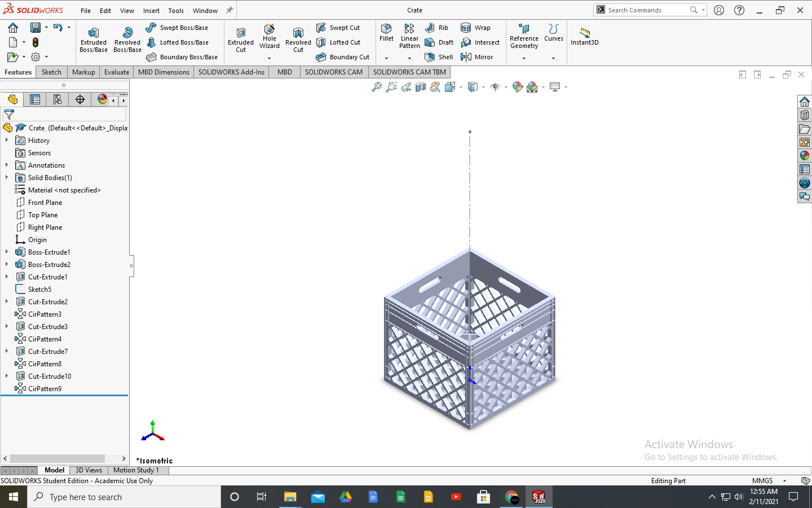Pick the Boundary Boss/Base tool
The image size is (812, 508).
coord(182,57)
